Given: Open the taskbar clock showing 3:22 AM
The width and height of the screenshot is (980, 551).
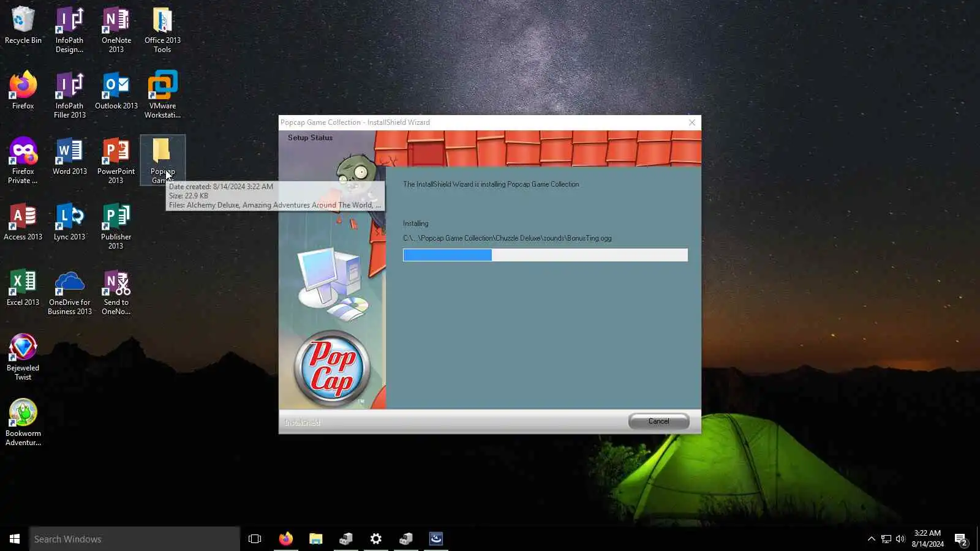Looking at the screenshot, I should pos(927,539).
